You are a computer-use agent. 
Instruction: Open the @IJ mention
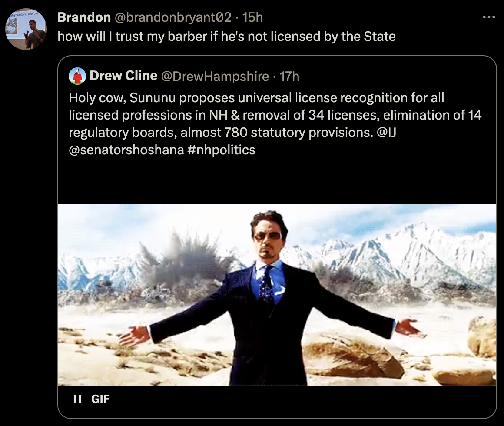click(x=386, y=133)
